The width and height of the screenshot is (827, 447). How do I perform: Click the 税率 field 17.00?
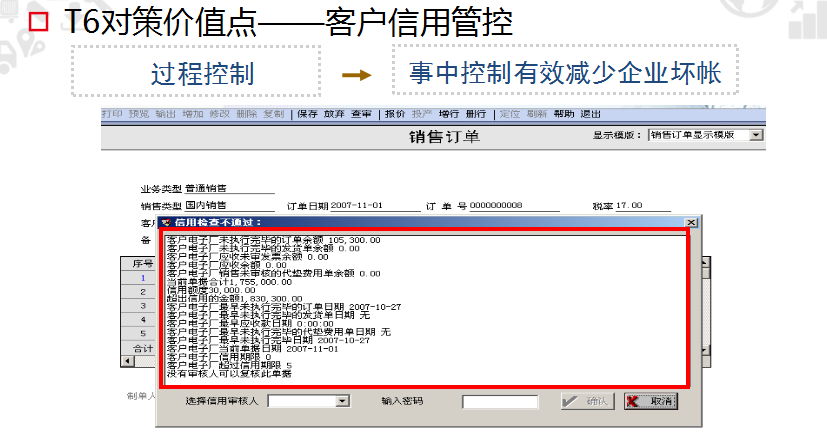point(643,206)
